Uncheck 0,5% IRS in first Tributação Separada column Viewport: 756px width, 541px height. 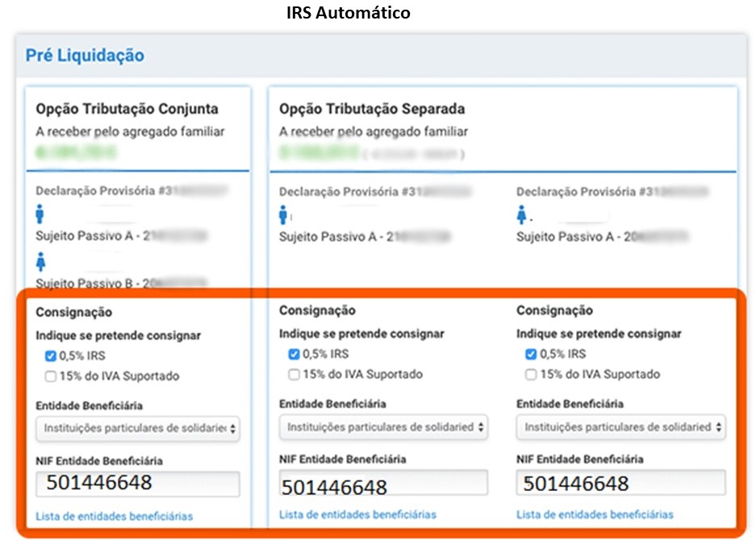point(294,354)
